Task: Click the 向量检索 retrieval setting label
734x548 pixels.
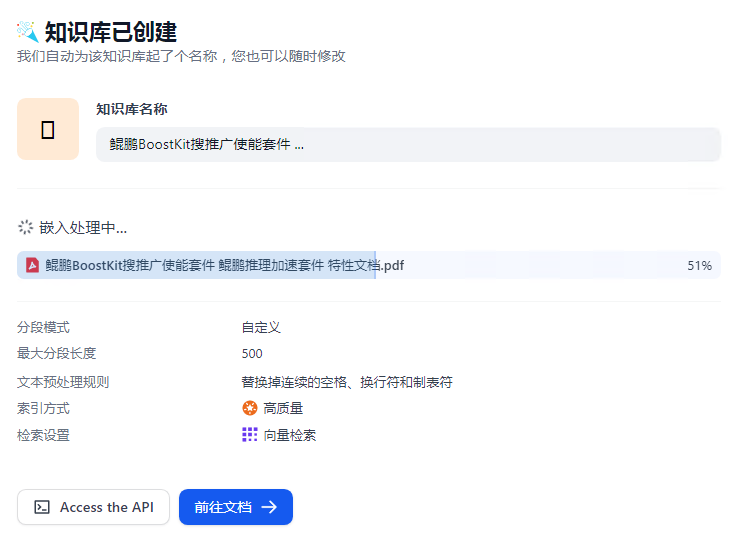Action: tap(289, 435)
